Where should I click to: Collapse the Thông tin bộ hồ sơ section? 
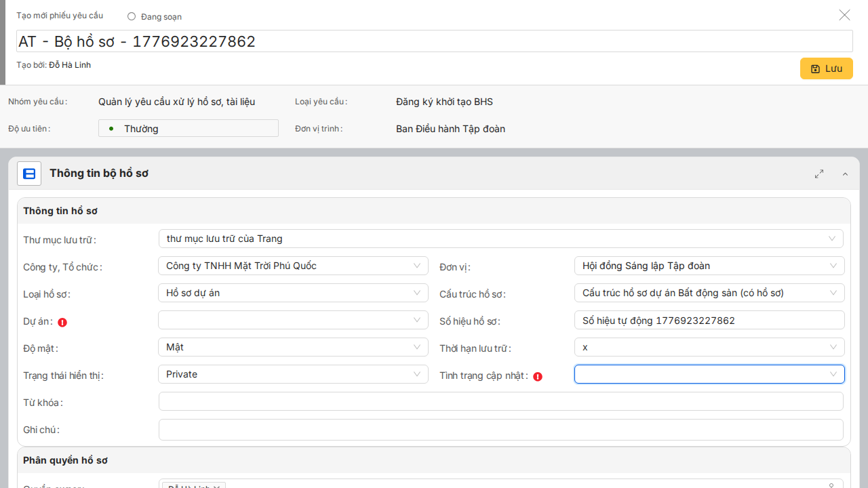(x=845, y=174)
